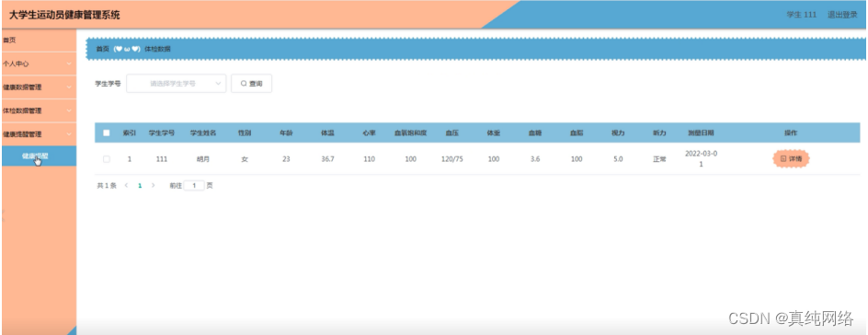Click the page jump input box
868x335 pixels.
pyautogui.click(x=194, y=186)
